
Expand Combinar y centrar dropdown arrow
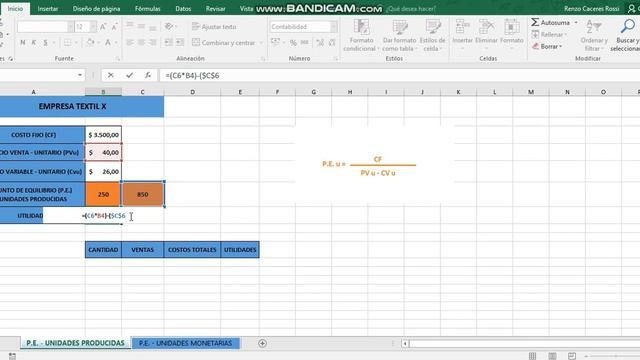261,42
